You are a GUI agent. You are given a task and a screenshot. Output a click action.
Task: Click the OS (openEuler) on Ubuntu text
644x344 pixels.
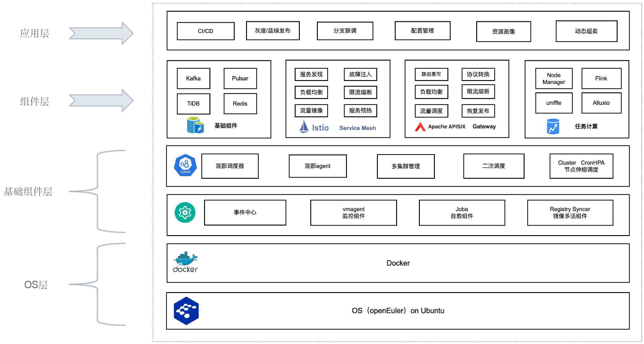(398, 311)
